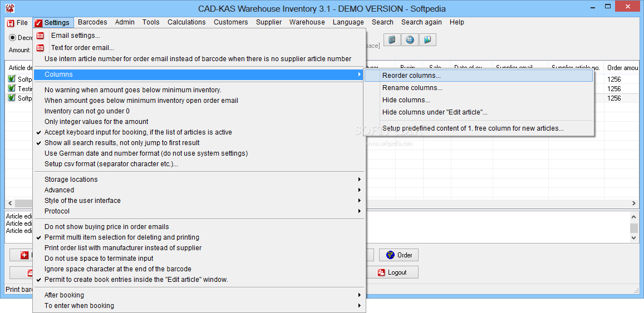The height and width of the screenshot is (313, 644).
Task: Open the Barcodes menu
Action: pos(92,22)
